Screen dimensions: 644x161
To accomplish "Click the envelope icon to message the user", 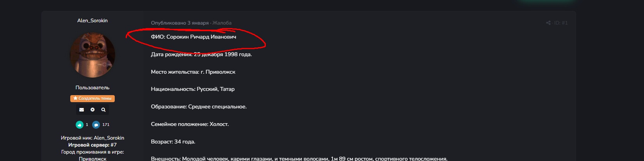I will coord(82,110).
